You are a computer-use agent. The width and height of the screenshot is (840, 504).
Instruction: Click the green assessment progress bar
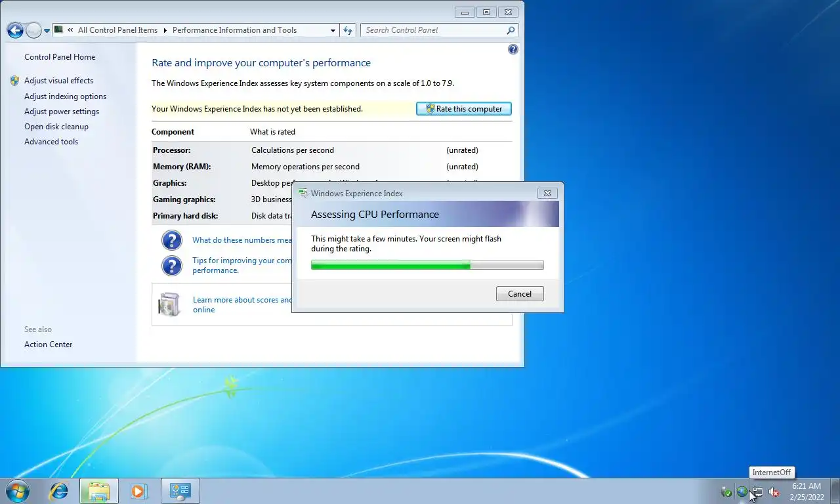(x=427, y=265)
